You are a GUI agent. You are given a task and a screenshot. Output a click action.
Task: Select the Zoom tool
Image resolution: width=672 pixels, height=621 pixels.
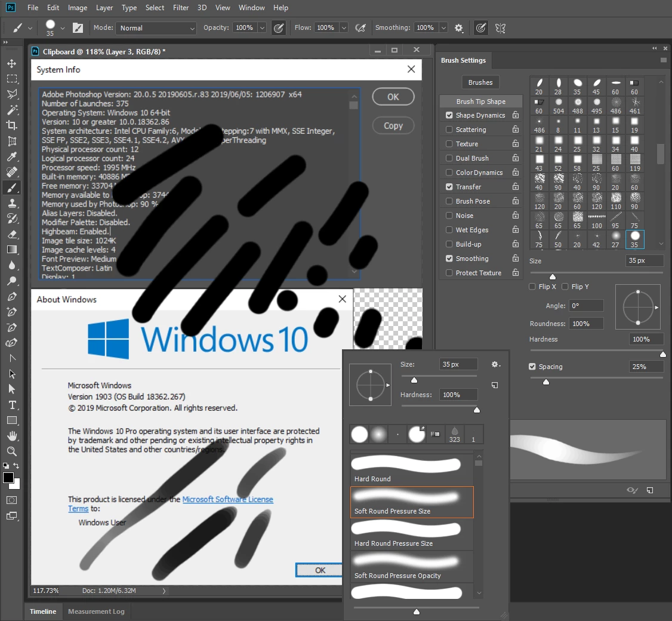pos(12,451)
